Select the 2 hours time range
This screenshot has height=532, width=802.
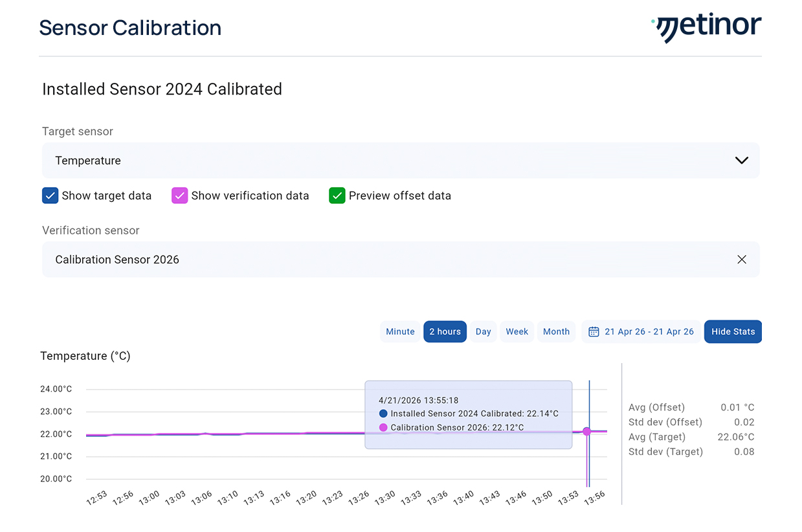click(445, 331)
